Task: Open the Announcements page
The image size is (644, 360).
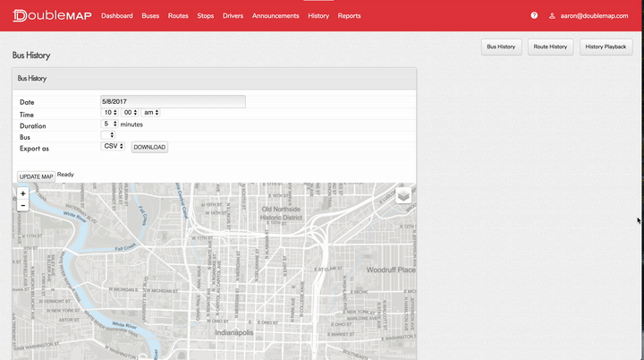Action: (275, 15)
